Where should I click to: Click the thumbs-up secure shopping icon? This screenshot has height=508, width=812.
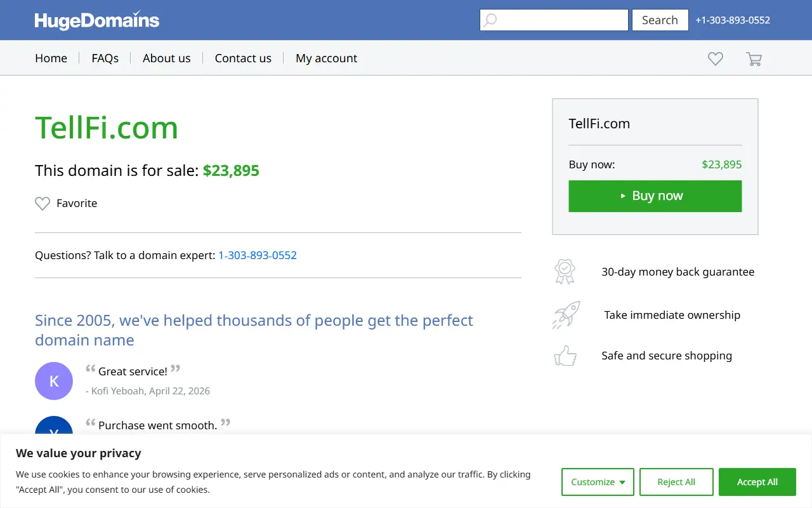(x=565, y=356)
